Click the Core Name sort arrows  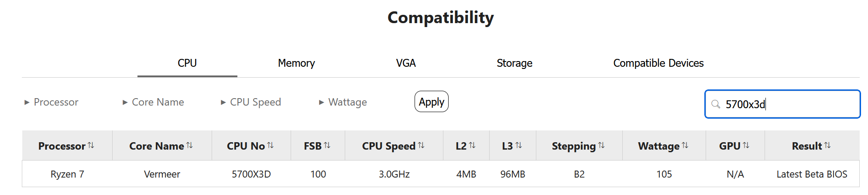[x=189, y=145]
